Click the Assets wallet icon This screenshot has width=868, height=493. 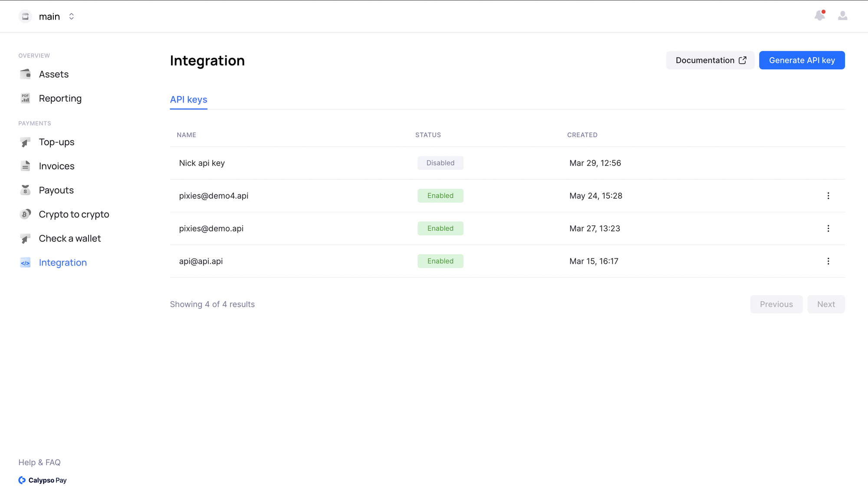tap(26, 74)
